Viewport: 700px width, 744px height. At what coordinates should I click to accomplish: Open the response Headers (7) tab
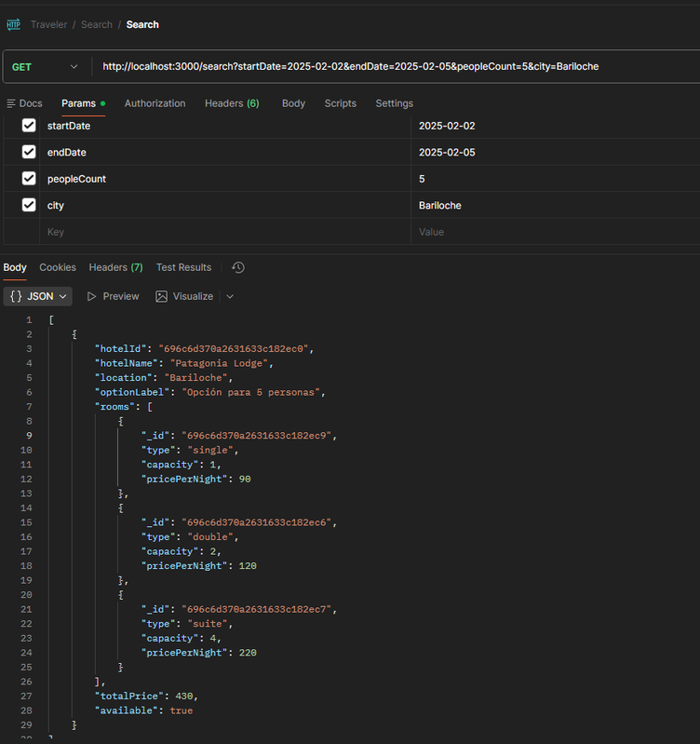click(115, 267)
